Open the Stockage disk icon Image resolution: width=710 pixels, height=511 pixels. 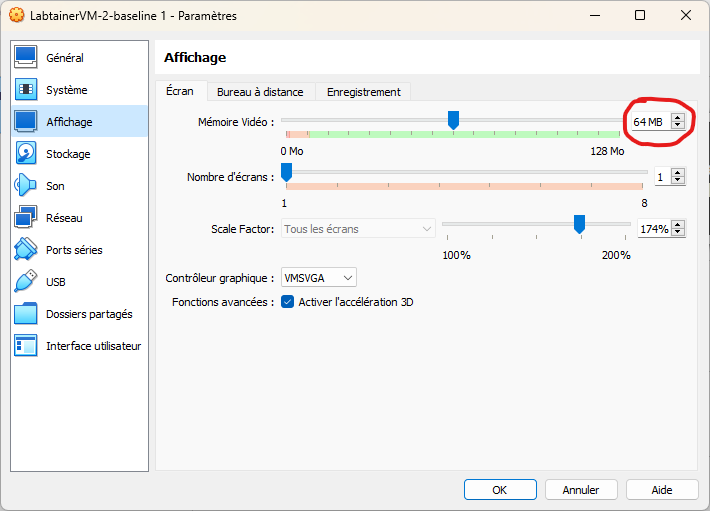coord(26,154)
